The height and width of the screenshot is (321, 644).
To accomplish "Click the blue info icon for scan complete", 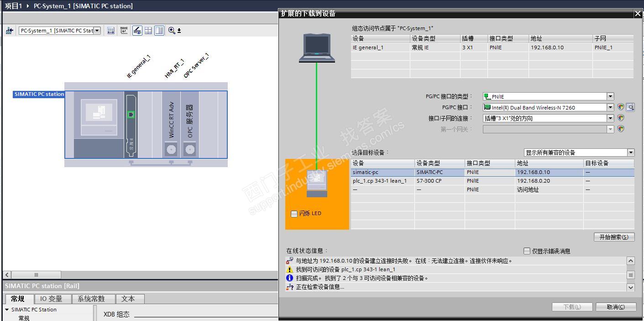I will click(289, 278).
